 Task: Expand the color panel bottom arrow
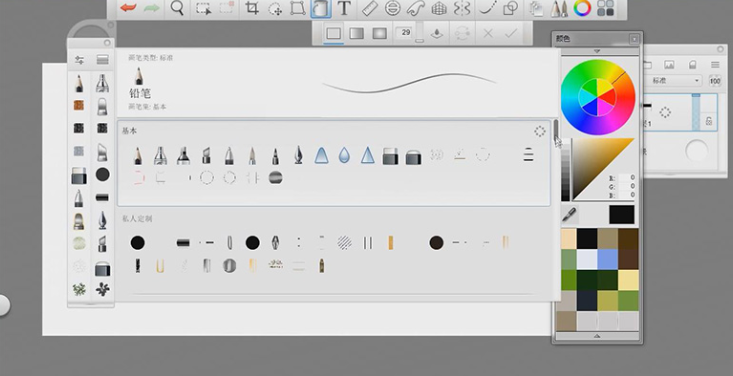597,336
